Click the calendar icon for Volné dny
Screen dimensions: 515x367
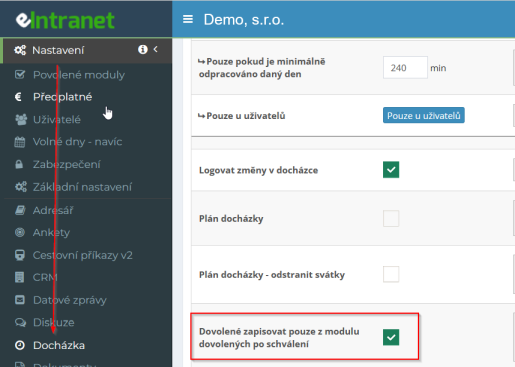tap(20, 142)
